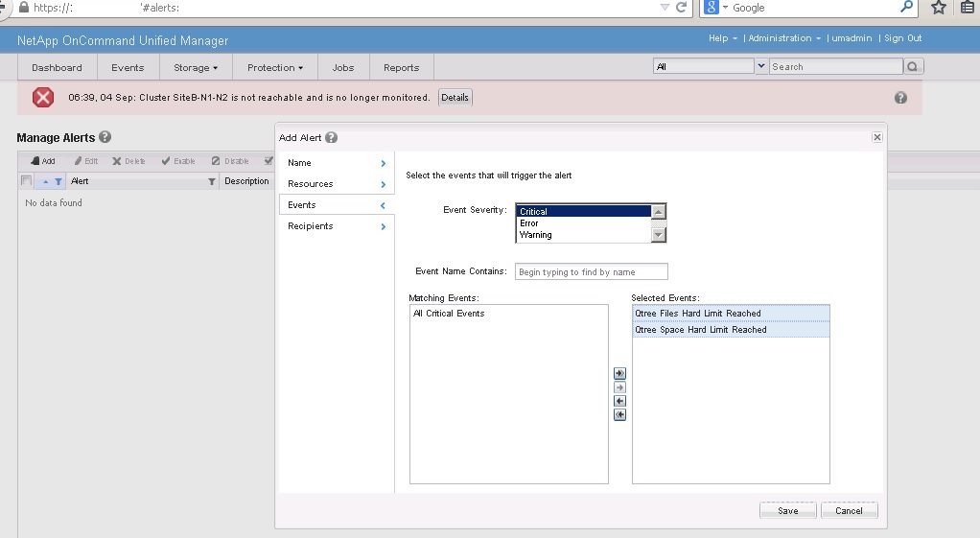The height and width of the screenshot is (538, 980).
Task: Click the move all events left arrow
Action: [619, 414]
